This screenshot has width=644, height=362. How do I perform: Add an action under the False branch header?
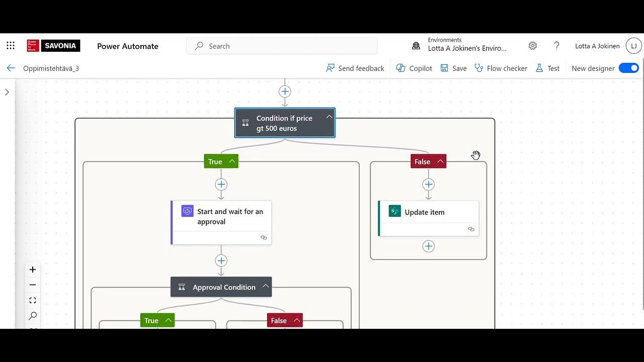point(428,185)
